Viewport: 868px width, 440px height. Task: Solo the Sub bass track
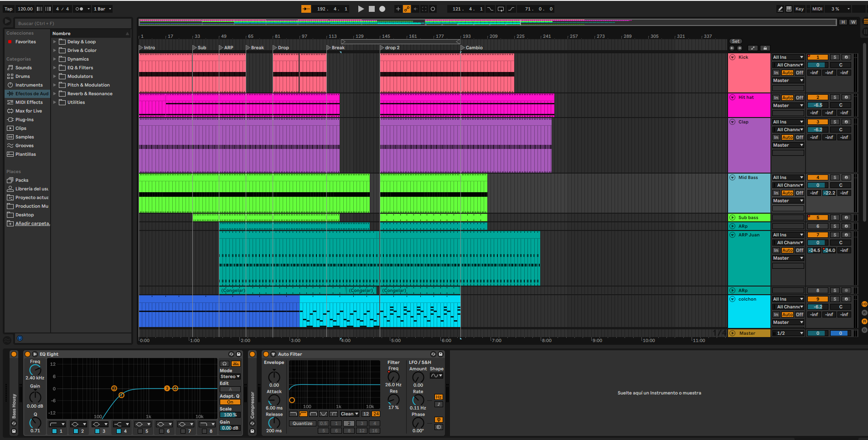coord(835,217)
